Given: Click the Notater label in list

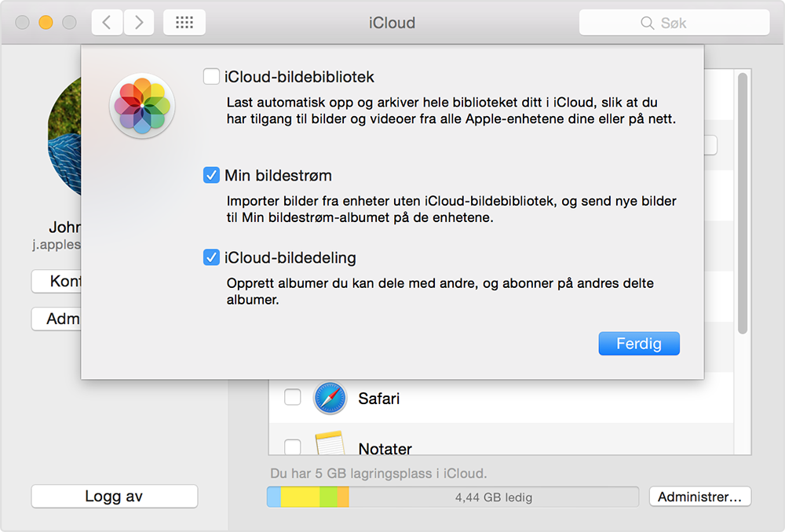Looking at the screenshot, I should tap(385, 448).
